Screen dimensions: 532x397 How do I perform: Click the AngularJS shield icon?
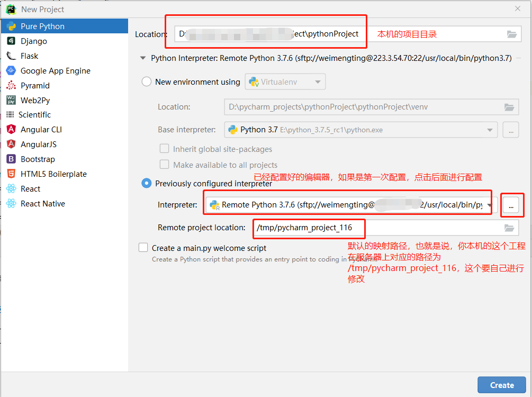[11, 144]
